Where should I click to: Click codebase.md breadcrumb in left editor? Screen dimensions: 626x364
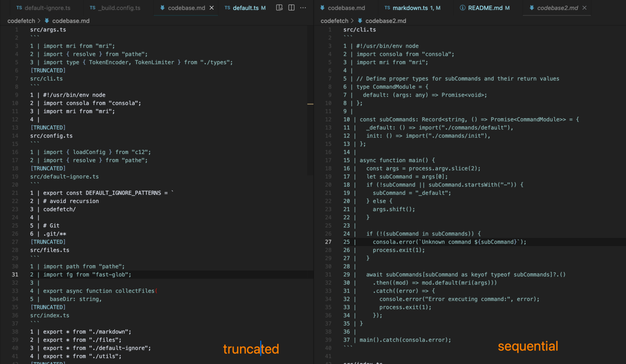[71, 21]
